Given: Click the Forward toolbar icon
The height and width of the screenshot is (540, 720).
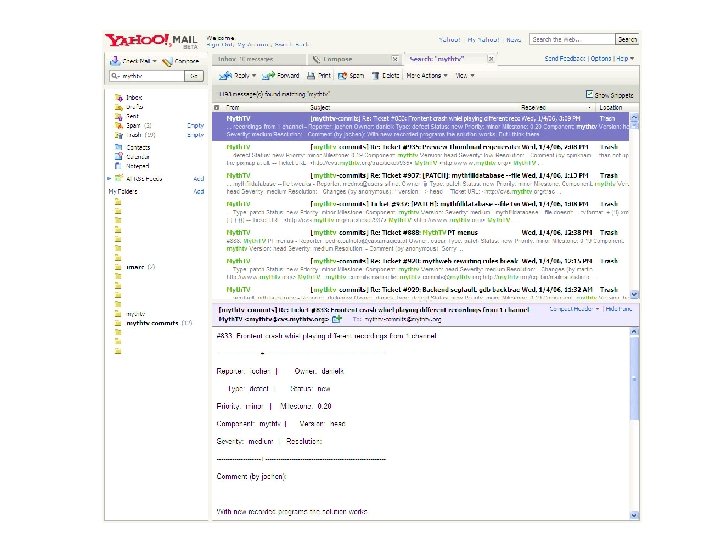Looking at the screenshot, I should tap(268, 75).
